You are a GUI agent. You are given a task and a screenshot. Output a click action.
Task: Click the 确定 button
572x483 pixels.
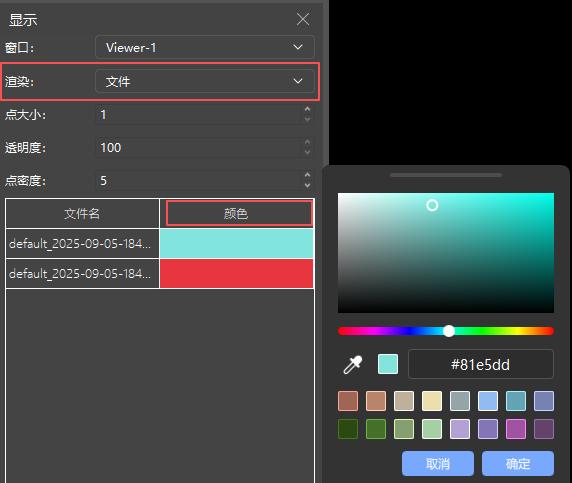[518, 463]
